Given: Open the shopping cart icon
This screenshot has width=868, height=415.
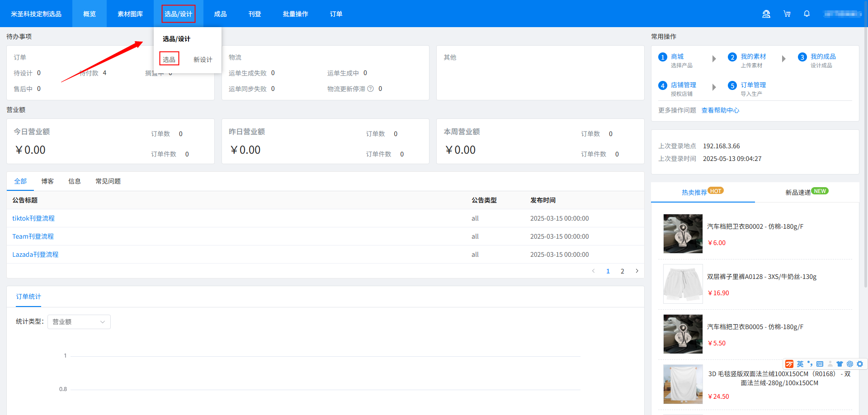Looking at the screenshot, I should pos(787,14).
